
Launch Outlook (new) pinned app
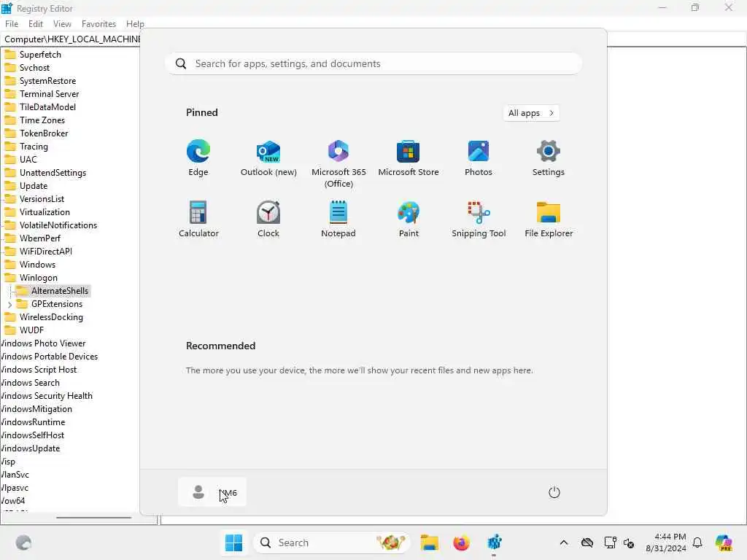268,157
